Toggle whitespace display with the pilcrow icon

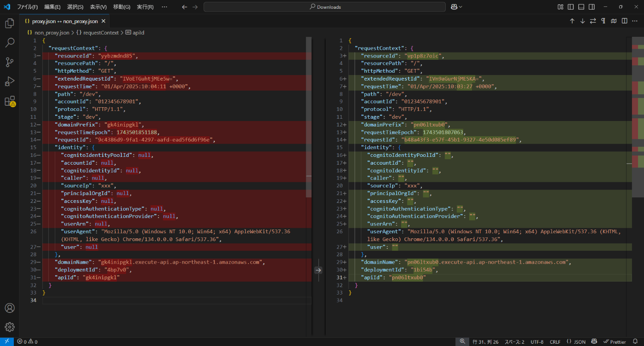tap(603, 21)
